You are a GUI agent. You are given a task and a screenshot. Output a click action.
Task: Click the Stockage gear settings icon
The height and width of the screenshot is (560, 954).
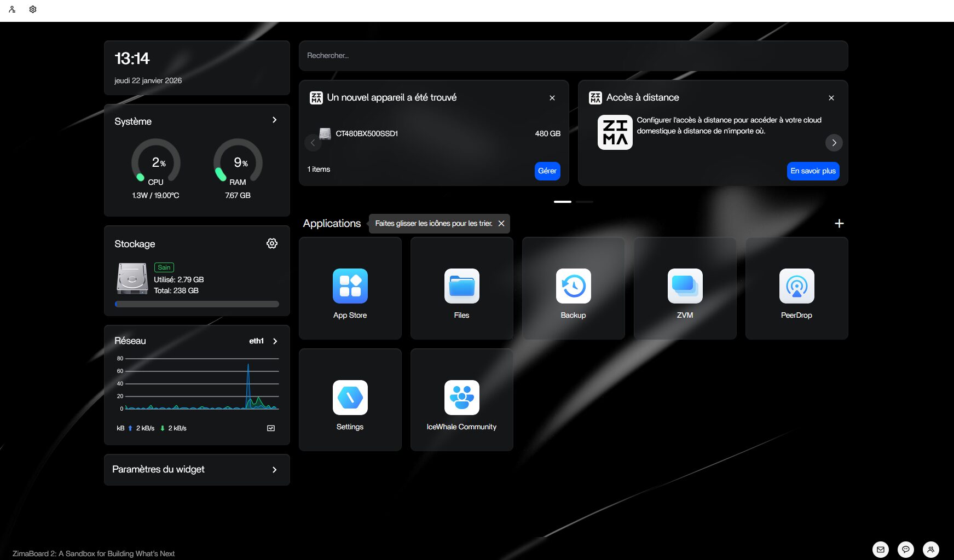(271, 243)
